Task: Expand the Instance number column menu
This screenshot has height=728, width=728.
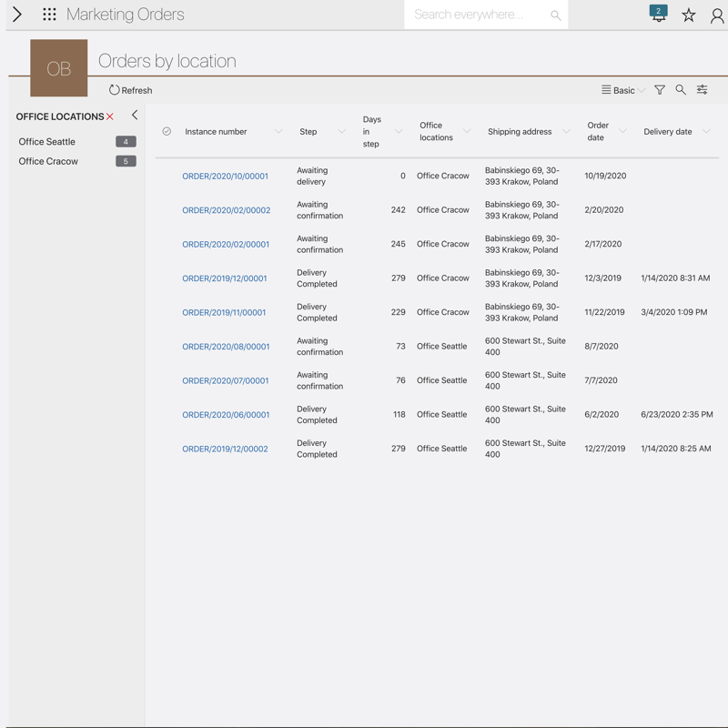Action: pos(278,132)
